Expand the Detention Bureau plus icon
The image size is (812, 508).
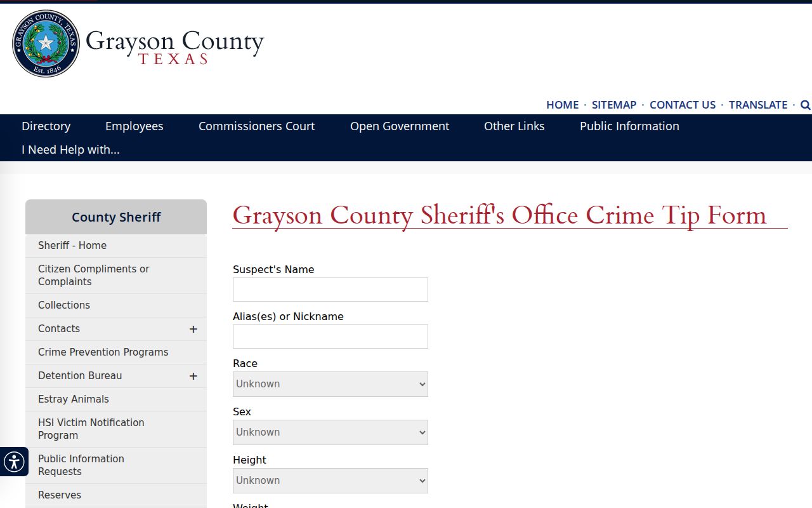coord(193,376)
